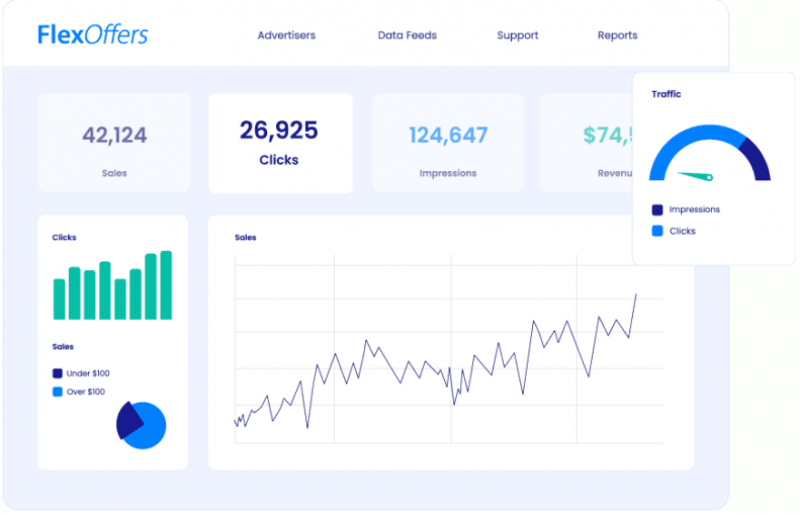Select the 42,124 Sales card

pos(114,143)
